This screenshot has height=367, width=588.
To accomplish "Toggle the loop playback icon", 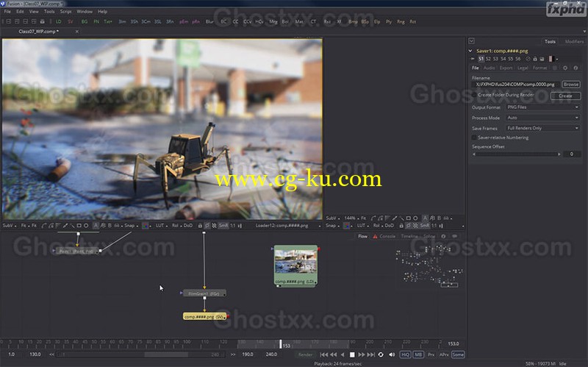I will coord(381,354).
